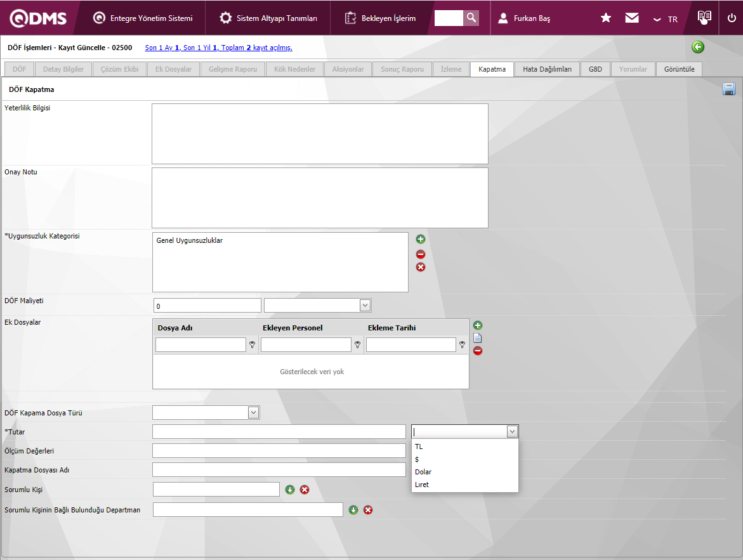The height and width of the screenshot is (560, 743).
Task: Click the header search box
Action: [x=448, y=18]
